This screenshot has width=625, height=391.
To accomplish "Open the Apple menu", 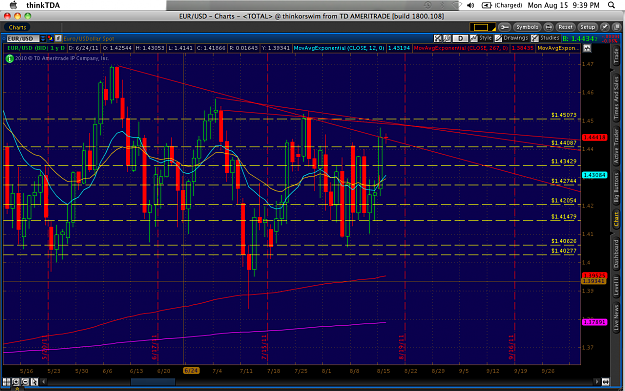I will pyautogui.click(x=14, y=5).
